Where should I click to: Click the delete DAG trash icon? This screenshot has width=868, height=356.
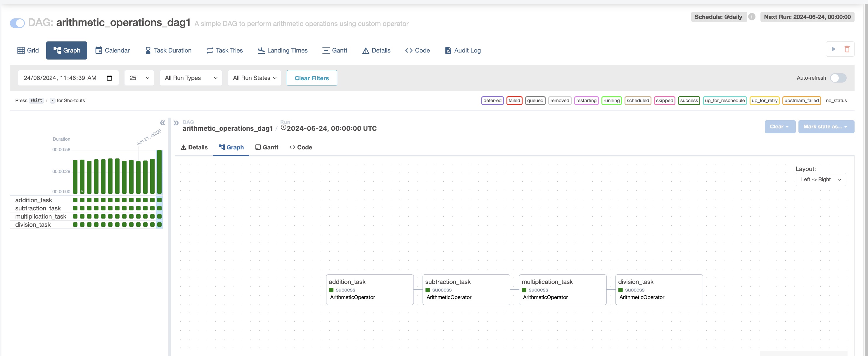[x=847, y=49]
